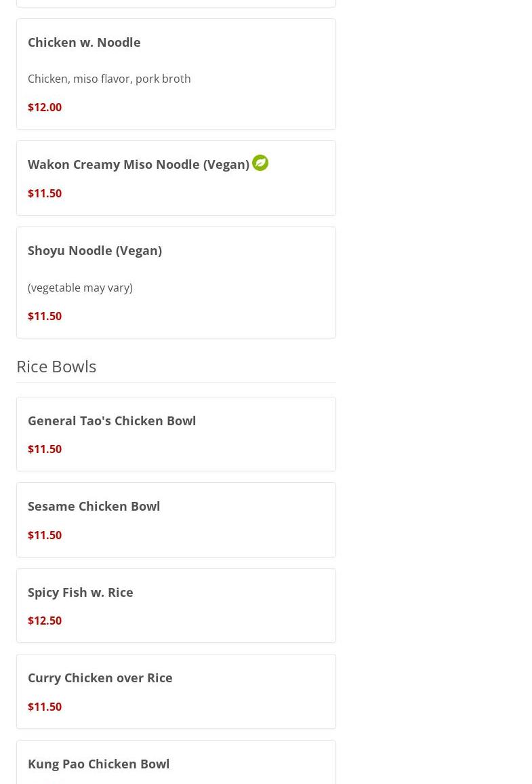Select Wakon Creamy Miso Noodle (Vegan)

[x=176, y=178]
